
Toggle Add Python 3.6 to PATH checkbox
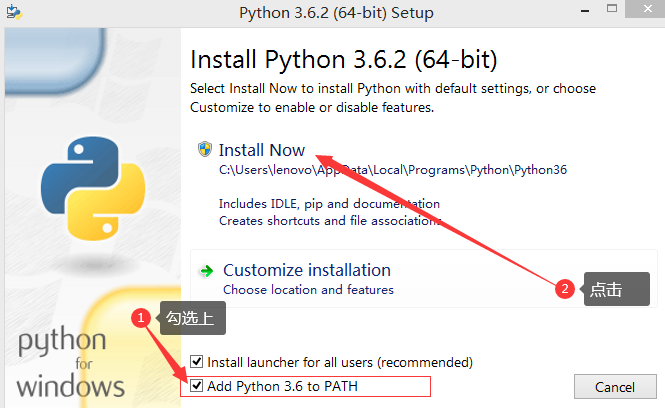(x=196, y=386)
